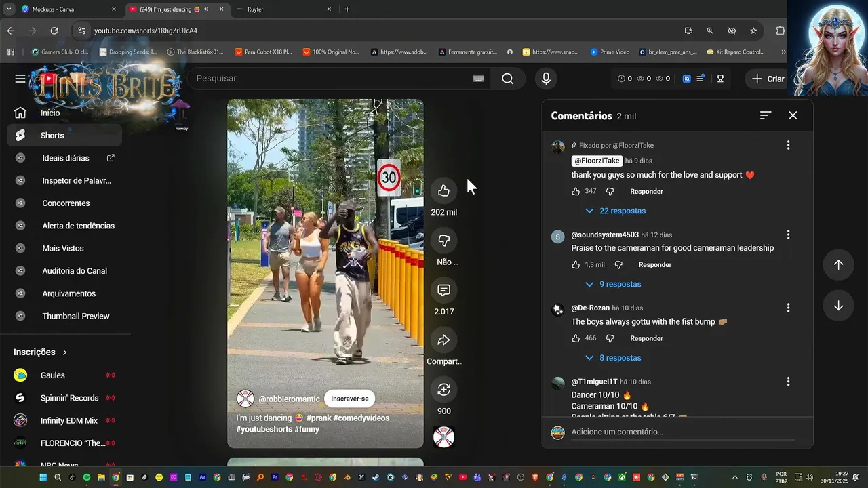Open comment sort options icon
This screenshot has width=868, height=488.
766,115
